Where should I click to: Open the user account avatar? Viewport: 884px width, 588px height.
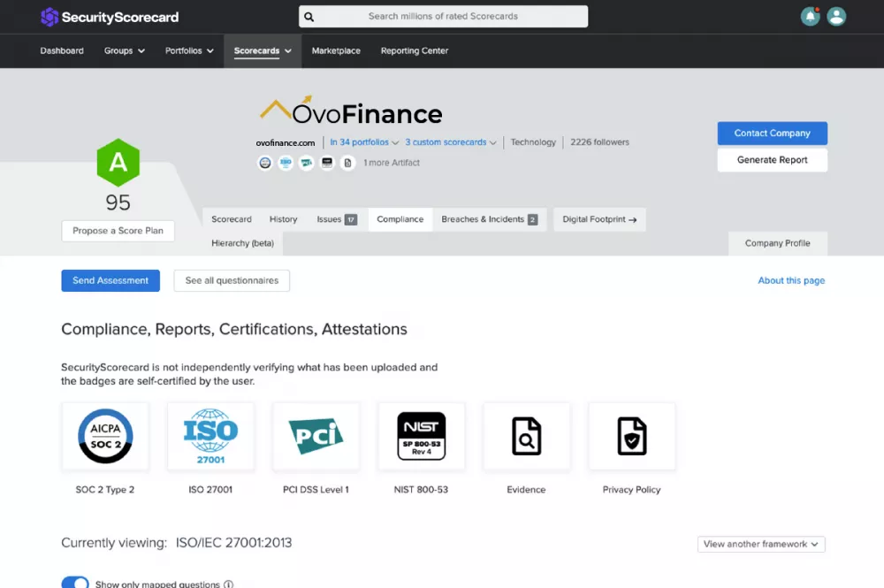pos(836,16)
